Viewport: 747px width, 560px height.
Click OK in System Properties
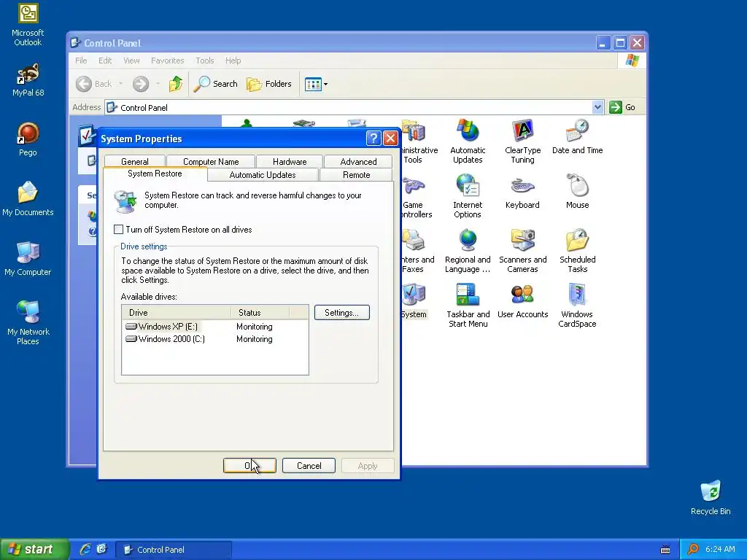point(249,466)
